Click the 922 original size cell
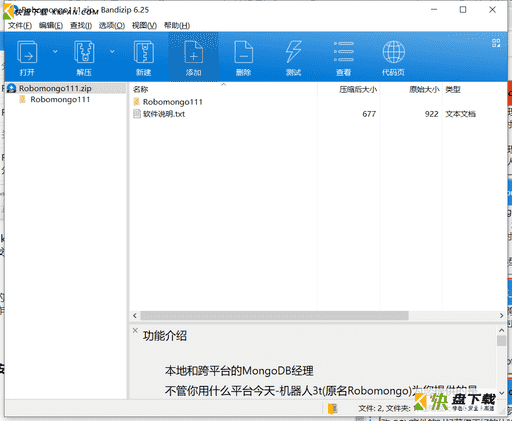Screen dimensions: 512x421 click(431, 114)
